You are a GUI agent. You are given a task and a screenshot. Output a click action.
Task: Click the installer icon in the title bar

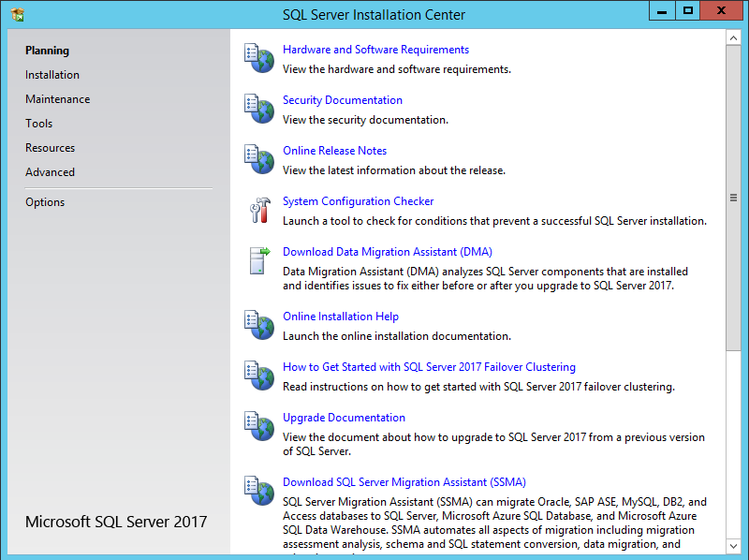coord(17,15)
